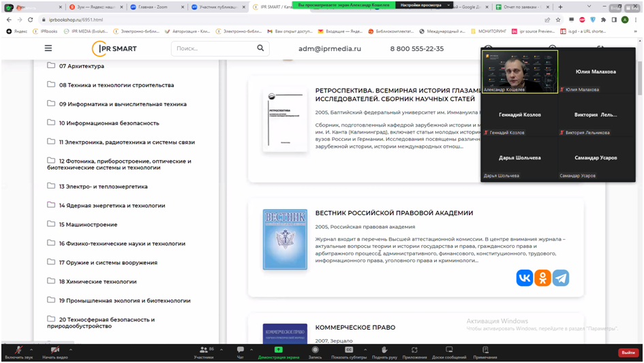
Task: Open the hamburger menu beside IPR SMART logo
Action: tap(48, 48)
